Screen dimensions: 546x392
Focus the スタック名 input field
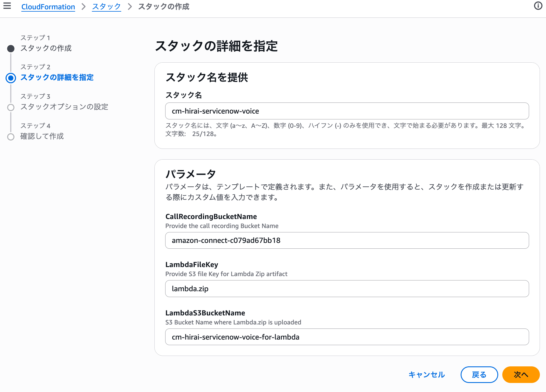pos(347,111)
